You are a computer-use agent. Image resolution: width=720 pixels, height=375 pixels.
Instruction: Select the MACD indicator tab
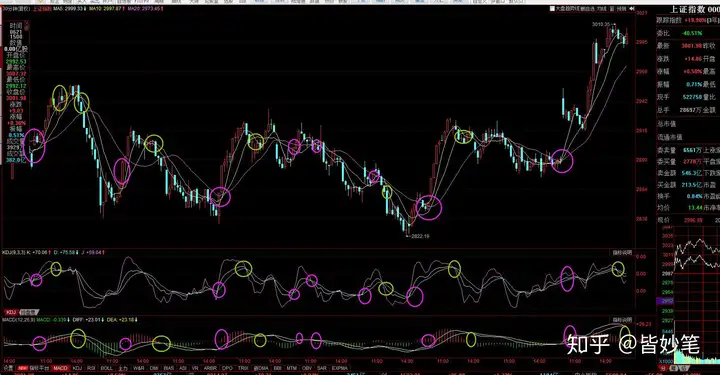[61, 368]
